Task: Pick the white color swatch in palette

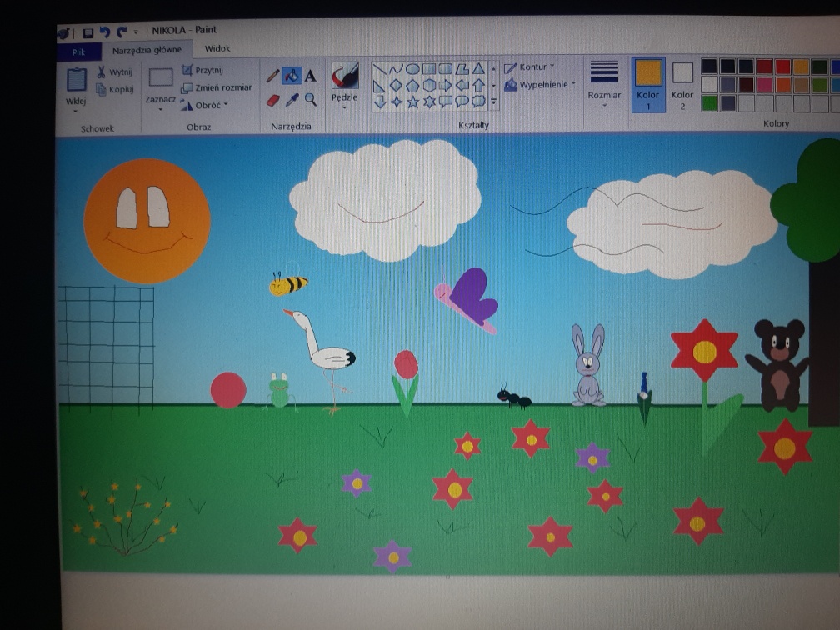Action: coord(709,85)
